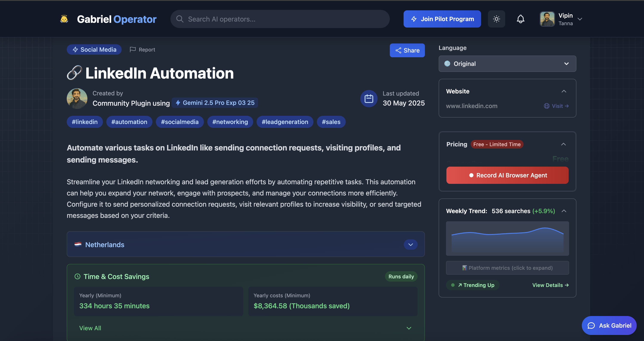Click the Report flag icon

[x=133, y=50]
